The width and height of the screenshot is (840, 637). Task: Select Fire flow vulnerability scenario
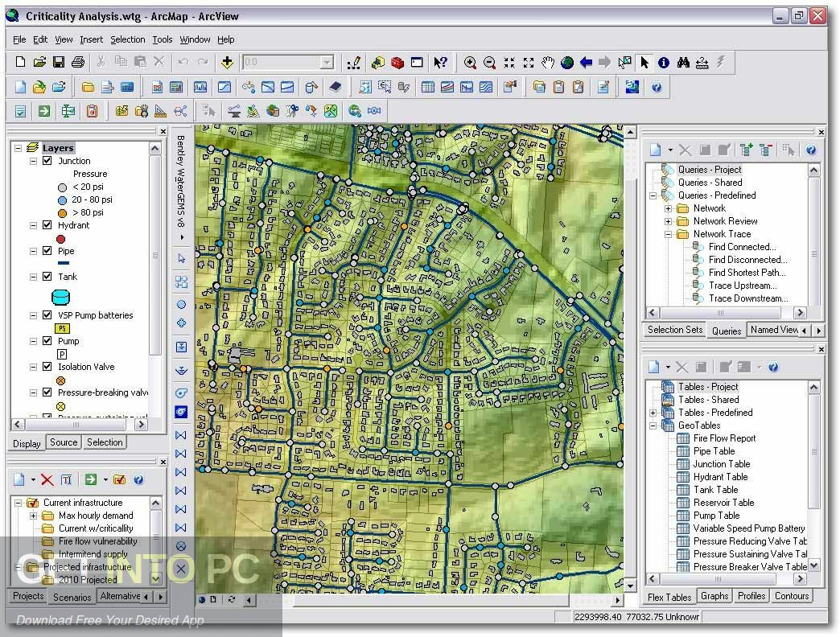tap(98, 541)
